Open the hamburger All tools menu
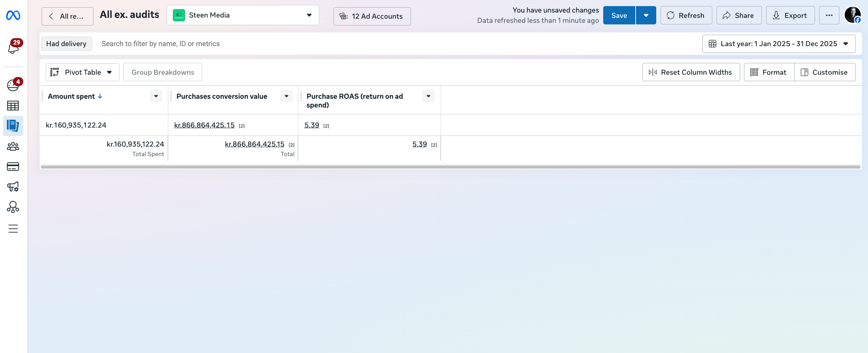The image size is (868, 353). pos(13,228)
